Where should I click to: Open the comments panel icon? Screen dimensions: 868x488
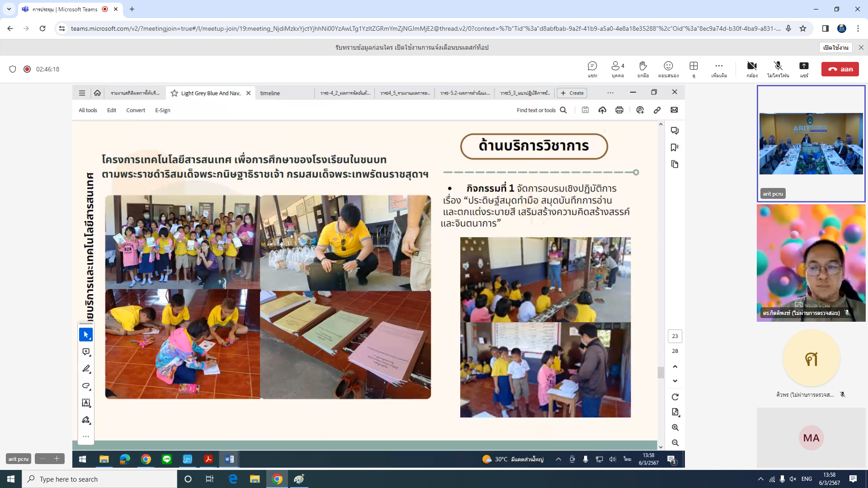tap(675, 131)
